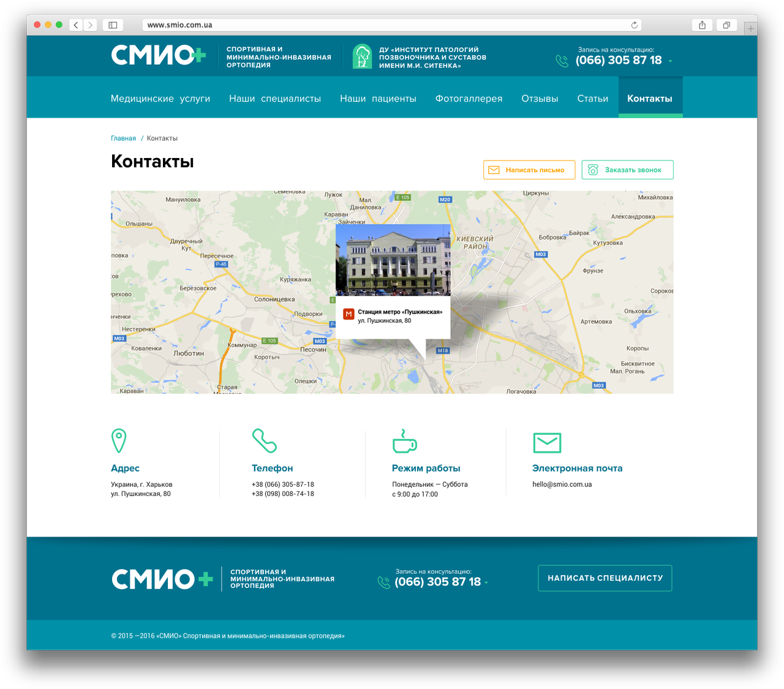Reload the page with the refresh icon
This screenshot has height=689, width=784.
coord(635,25)
